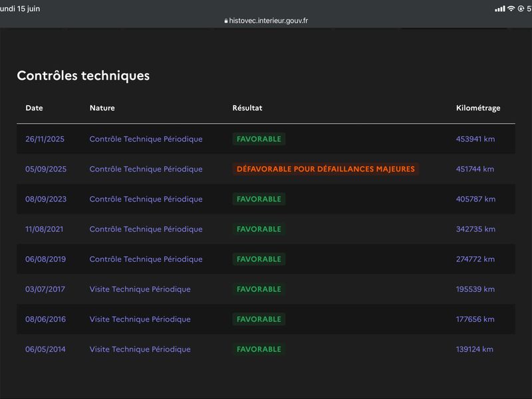
Task: Click the Kilométrage column header
Action: point(478,108)
